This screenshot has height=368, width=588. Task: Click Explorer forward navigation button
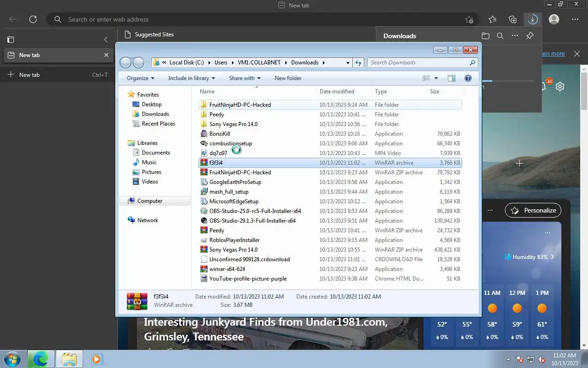click(x=138, y=63)
